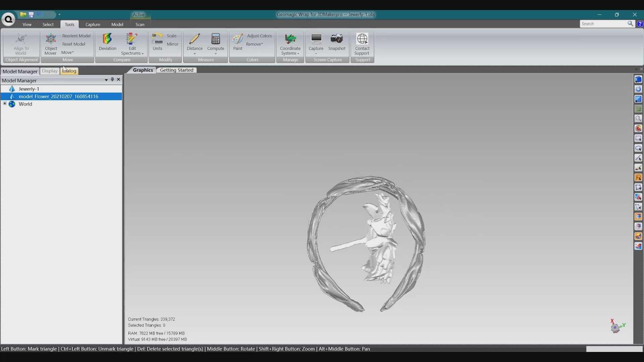
Task: Select the rectangle selection tool in sidebar
Action: click(x=638, y=138)
